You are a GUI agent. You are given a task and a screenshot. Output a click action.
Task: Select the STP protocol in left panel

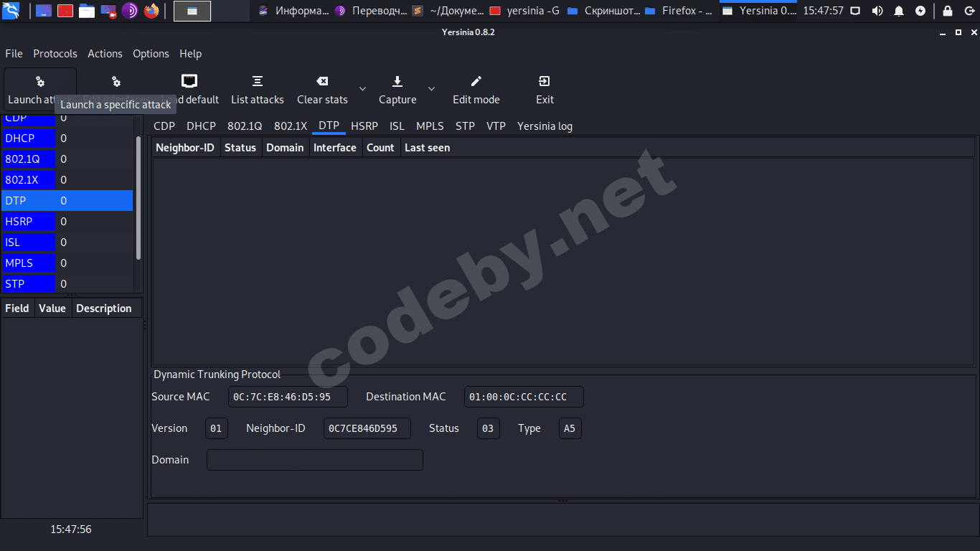point(29,283)
